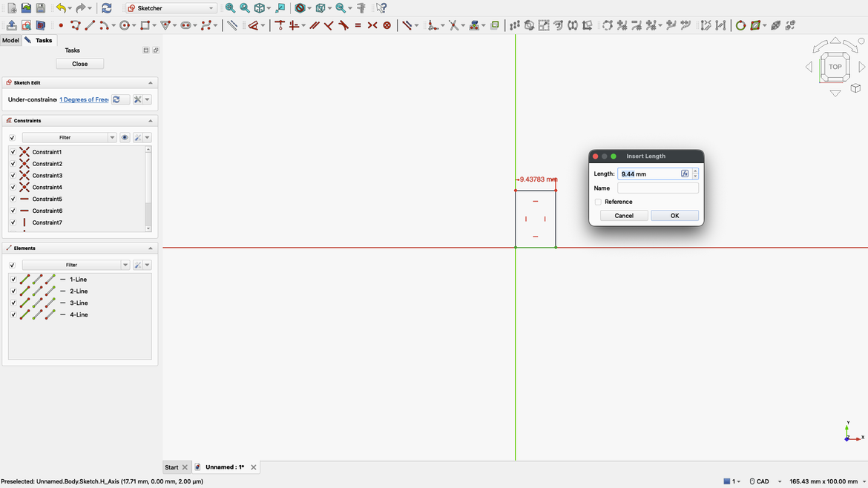
Task: Select the Constrain parallel tool
Action: click(315, 24)
